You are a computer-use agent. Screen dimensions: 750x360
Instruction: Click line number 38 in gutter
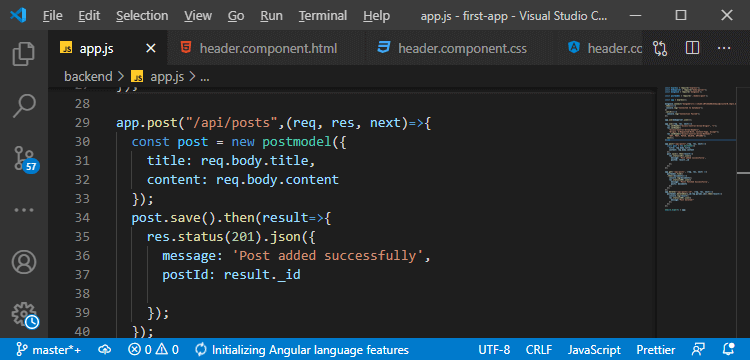(82, 293)
